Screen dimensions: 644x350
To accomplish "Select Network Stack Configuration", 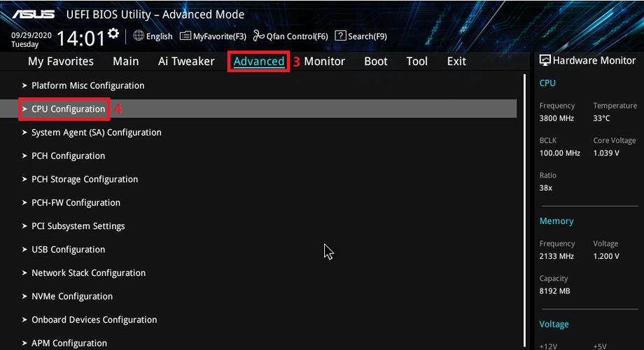I will [x=88, y=273].
